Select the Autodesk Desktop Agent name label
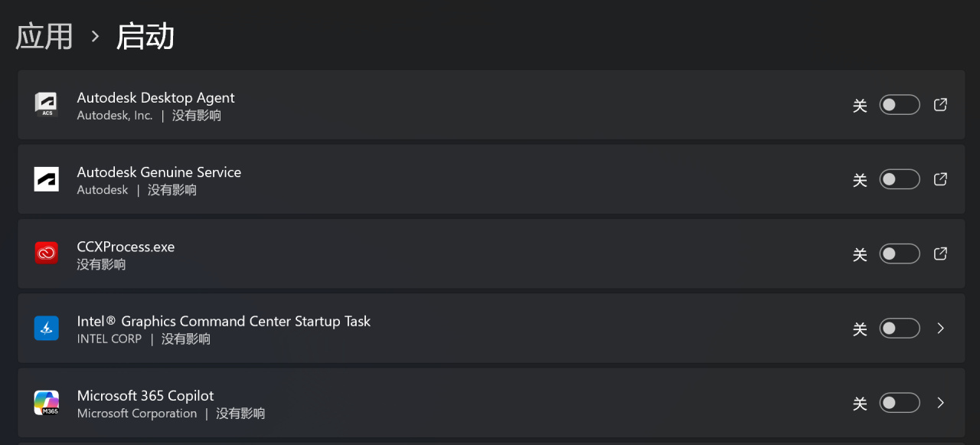The height and width of the screenshot is (445, 980). tap(155, 97)
